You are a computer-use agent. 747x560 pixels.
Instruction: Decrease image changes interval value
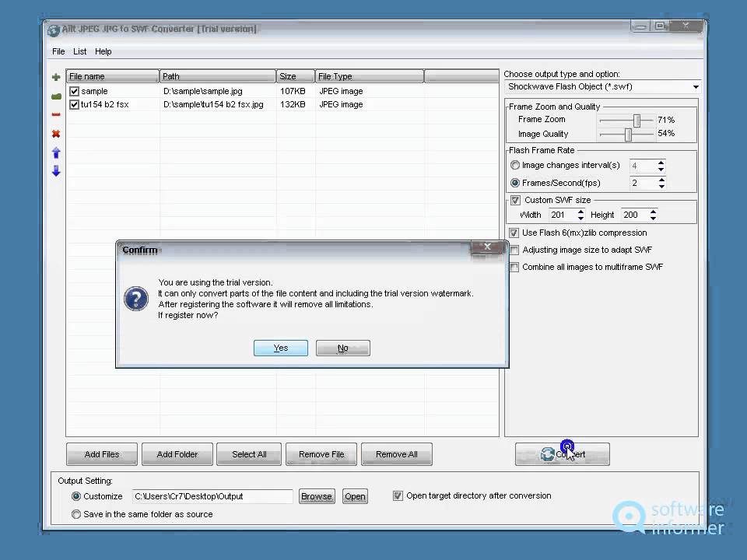[661, 169]
